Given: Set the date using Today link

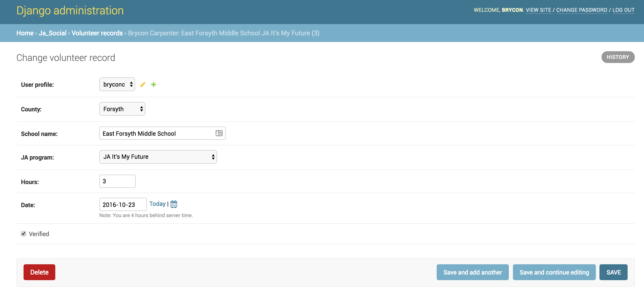Looking at the screenshot, I should [157, 204].
